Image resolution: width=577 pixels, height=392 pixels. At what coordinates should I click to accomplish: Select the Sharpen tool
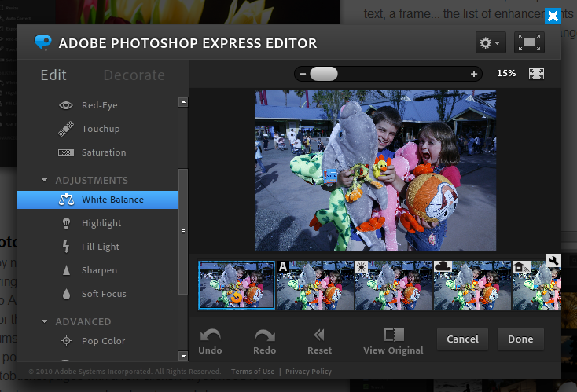pyautogui.click(x=99, y=270)
